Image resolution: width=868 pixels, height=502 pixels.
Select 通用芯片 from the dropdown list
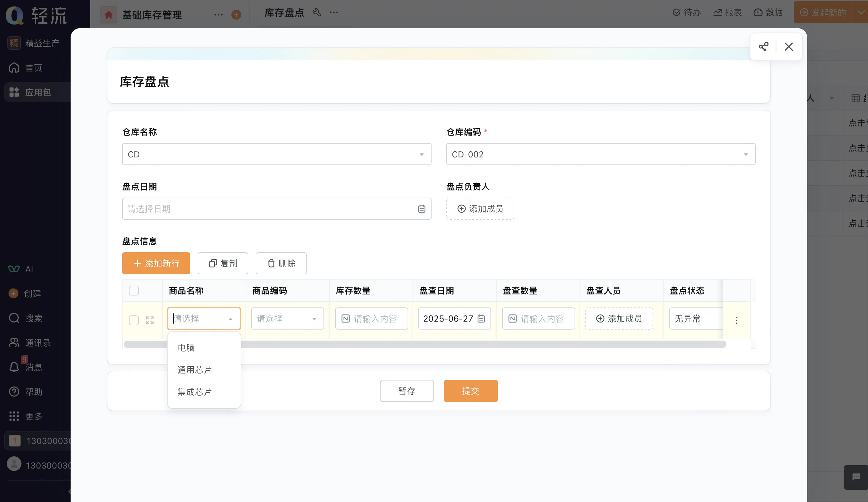click(195, 370)
